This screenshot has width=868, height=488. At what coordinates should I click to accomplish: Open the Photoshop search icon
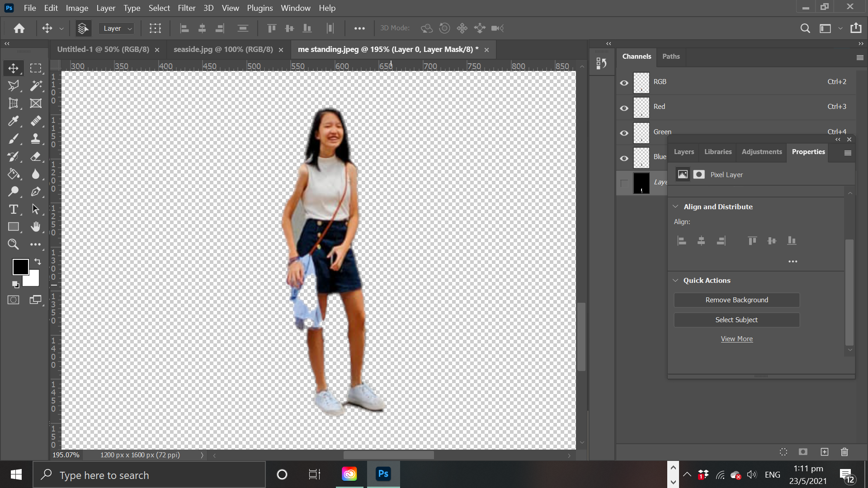805,28
